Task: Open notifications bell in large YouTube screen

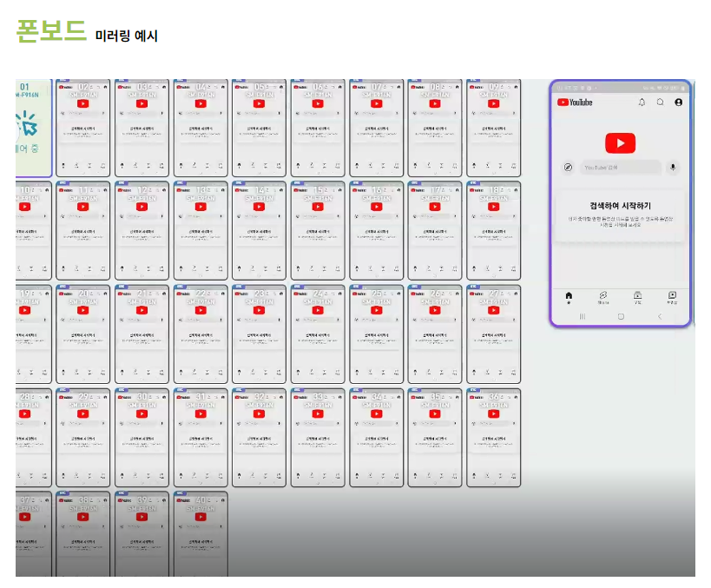Action: [x=642, y=102]
